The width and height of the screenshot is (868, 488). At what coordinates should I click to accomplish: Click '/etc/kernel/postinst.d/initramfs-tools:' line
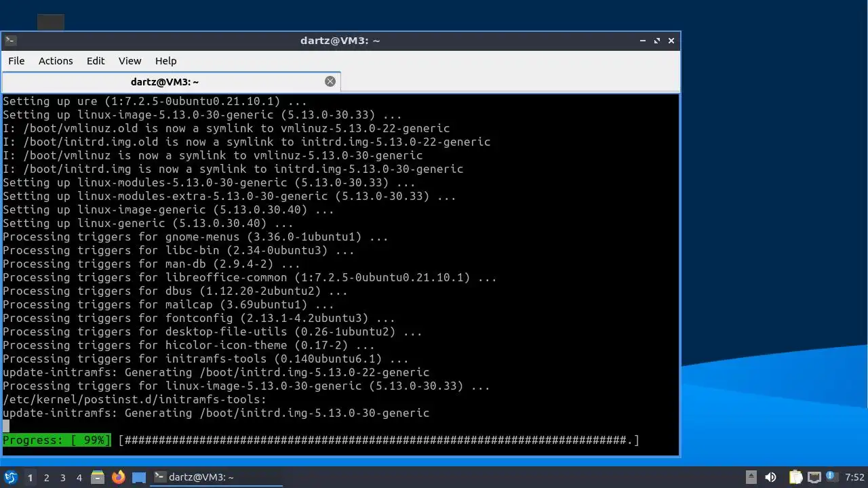coord(134,400)
